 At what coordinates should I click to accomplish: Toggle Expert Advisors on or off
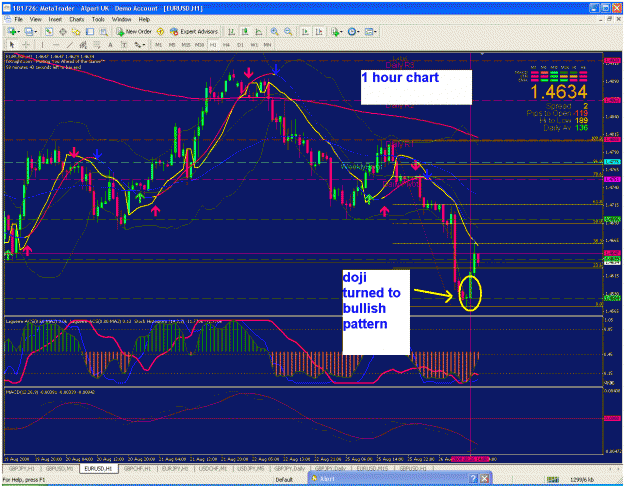point(194,31)
